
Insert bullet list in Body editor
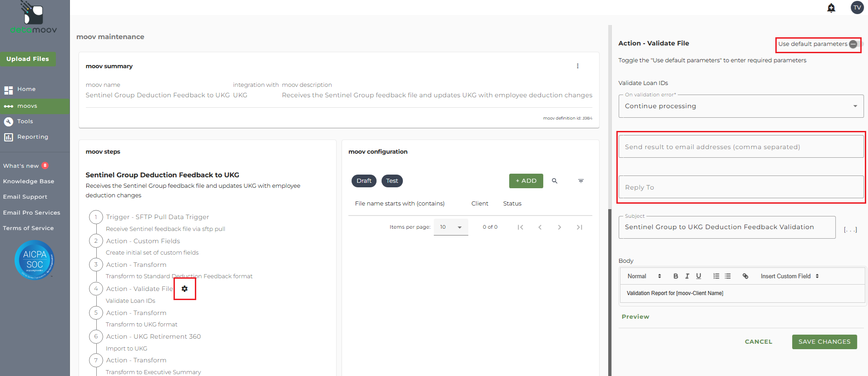tap(728, 276)
